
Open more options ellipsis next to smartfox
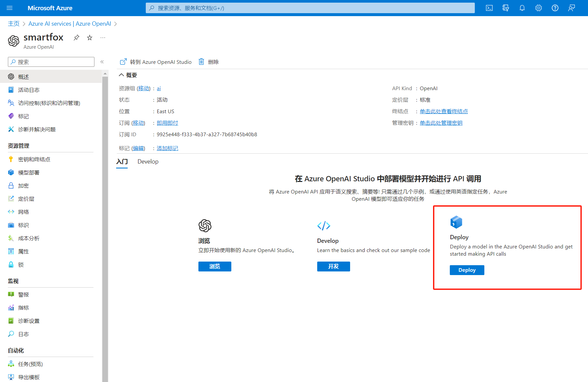pos(103,38)
